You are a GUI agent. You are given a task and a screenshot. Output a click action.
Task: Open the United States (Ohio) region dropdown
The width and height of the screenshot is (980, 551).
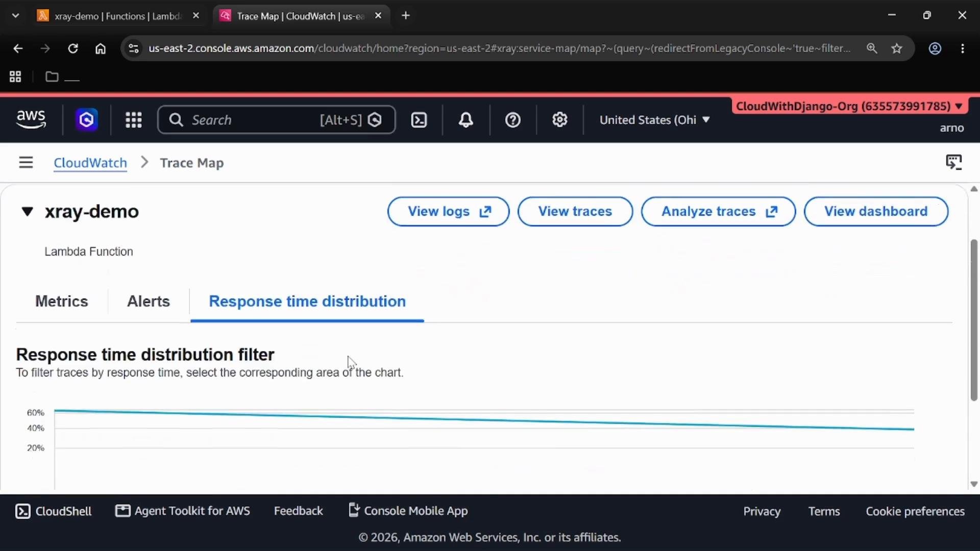point(655,120)
